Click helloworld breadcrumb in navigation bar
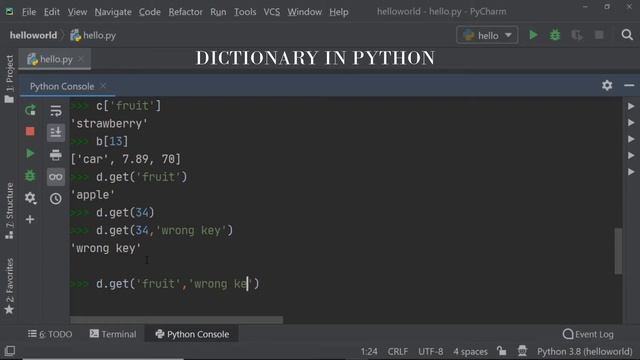 [x=33, y=36]
